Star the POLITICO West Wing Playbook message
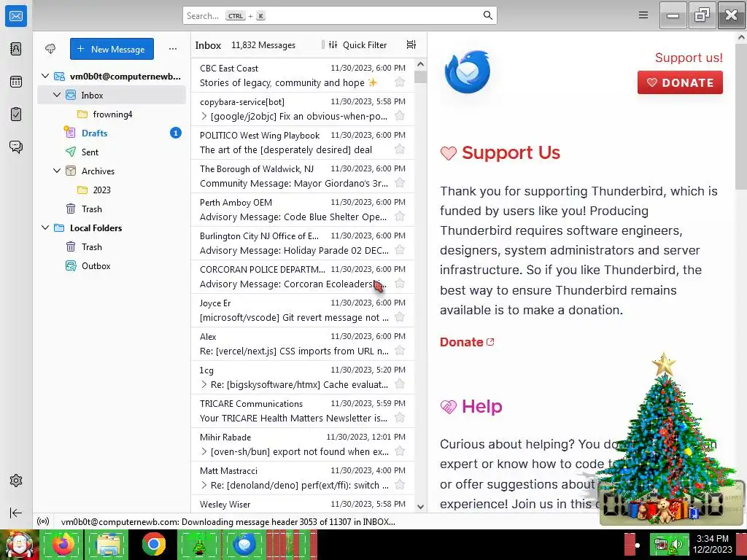747x560 pixels. click(x=400, y=149)
